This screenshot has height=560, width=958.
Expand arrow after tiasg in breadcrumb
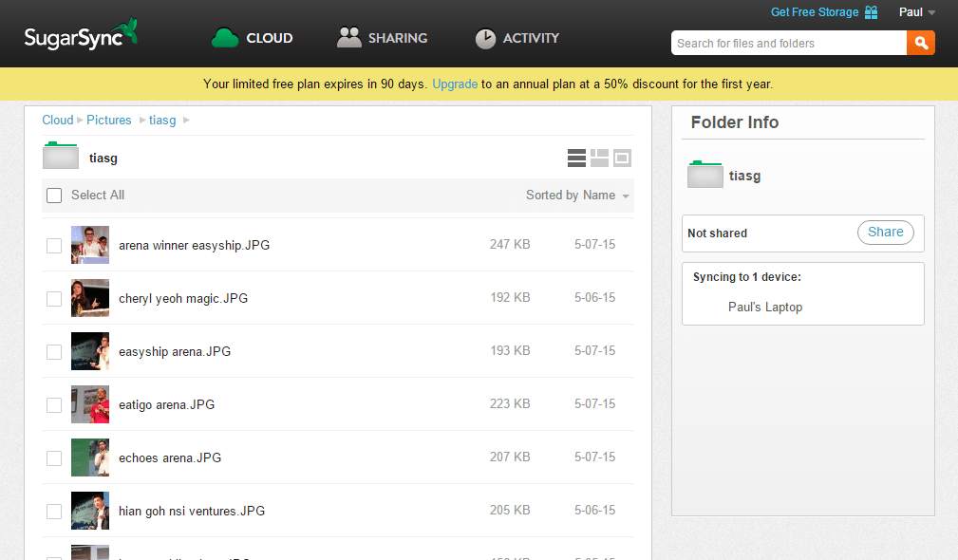pos(186,121)
